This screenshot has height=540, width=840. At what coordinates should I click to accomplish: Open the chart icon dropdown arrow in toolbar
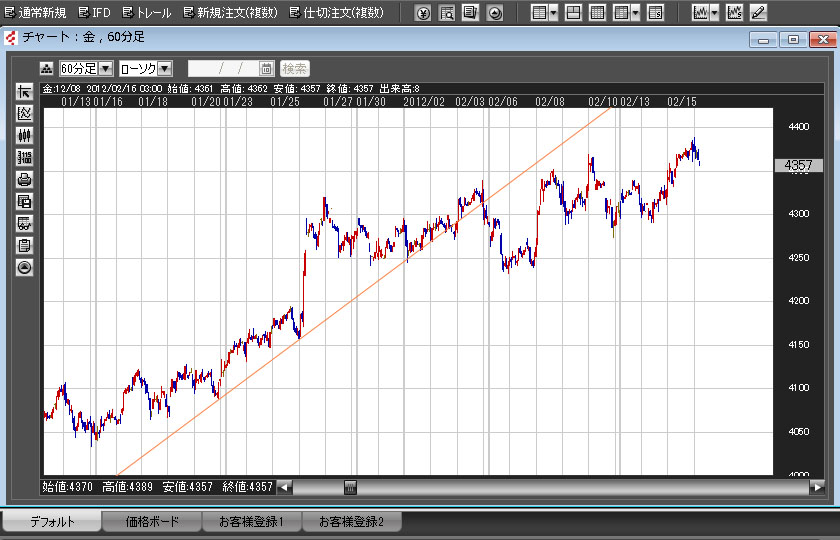714,13
